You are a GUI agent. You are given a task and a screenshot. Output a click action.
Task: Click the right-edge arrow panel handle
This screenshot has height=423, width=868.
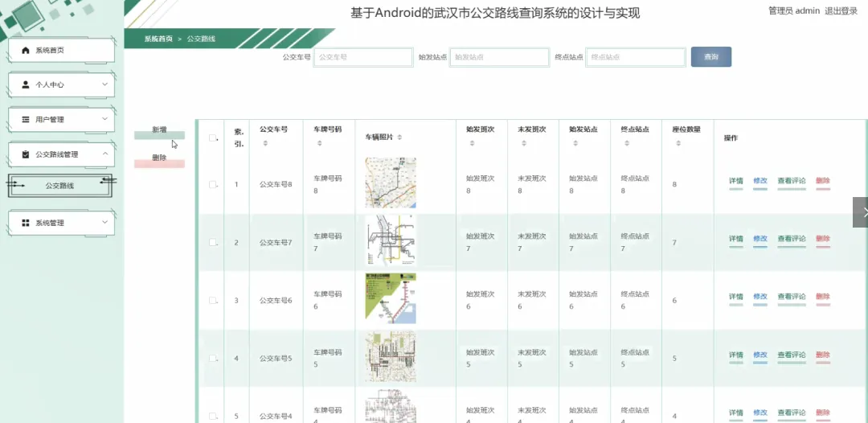(x=861, y=212)
